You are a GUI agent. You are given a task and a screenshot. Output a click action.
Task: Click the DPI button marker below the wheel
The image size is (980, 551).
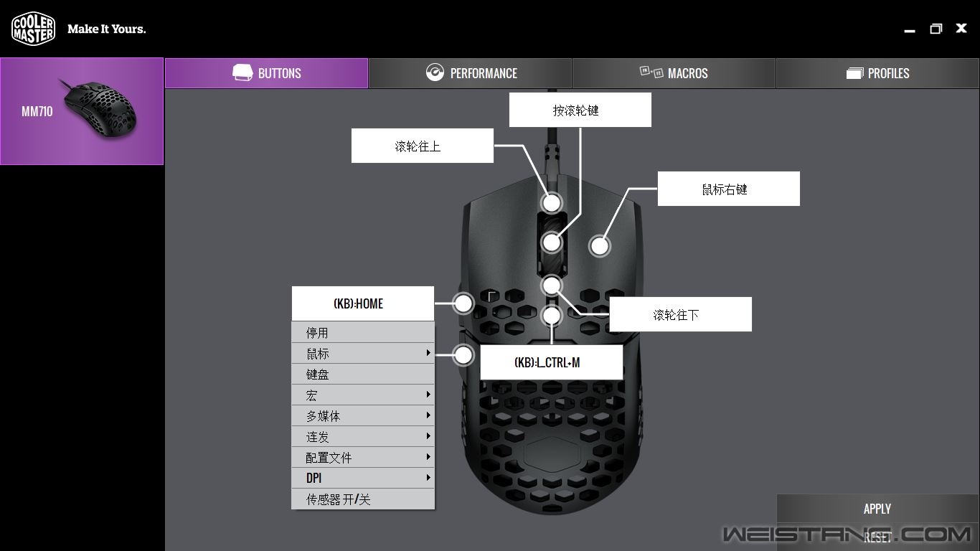coord(552,315)
